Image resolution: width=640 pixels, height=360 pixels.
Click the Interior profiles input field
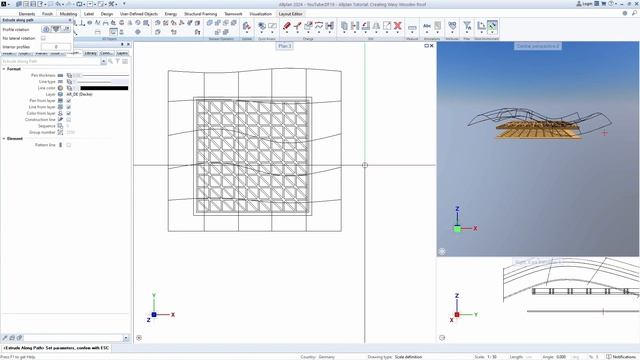click(56, 47)
